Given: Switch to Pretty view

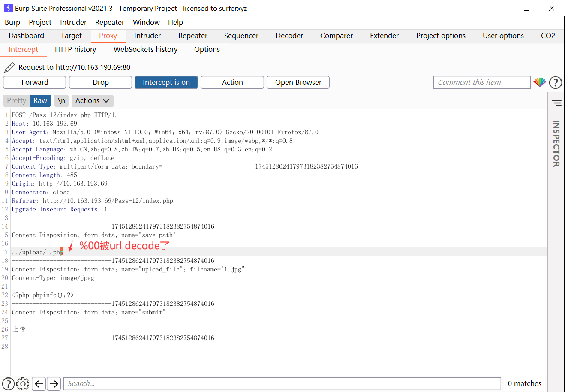Looking at the screenshot, I should click(16, 100).
